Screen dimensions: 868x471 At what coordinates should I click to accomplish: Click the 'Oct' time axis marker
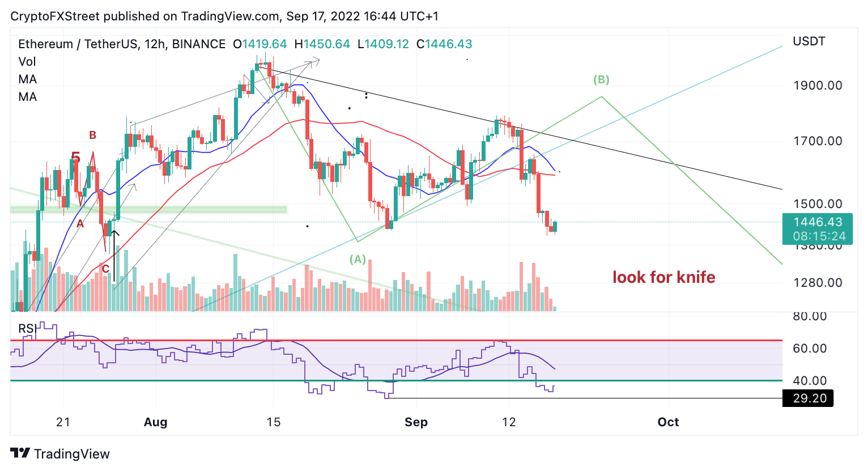tap(668, 422)
